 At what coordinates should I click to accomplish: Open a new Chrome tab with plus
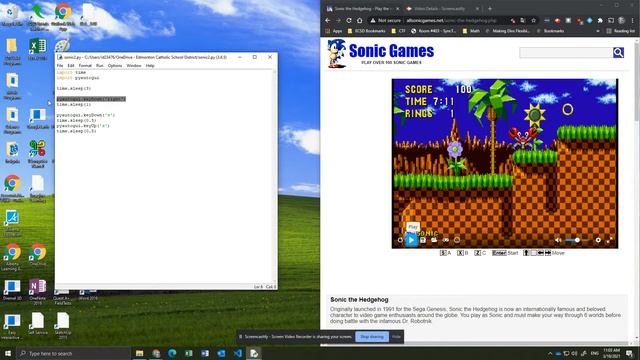(489, 8)
